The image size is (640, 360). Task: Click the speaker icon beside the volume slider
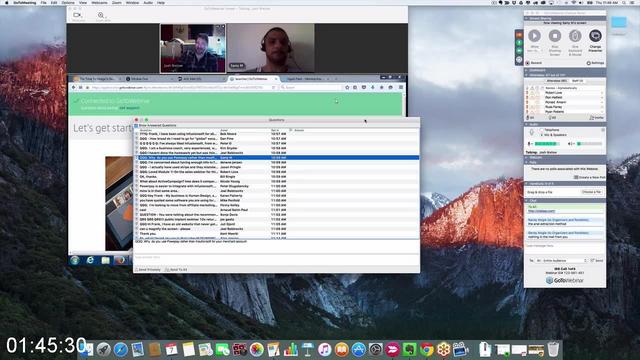pos(571,144)
